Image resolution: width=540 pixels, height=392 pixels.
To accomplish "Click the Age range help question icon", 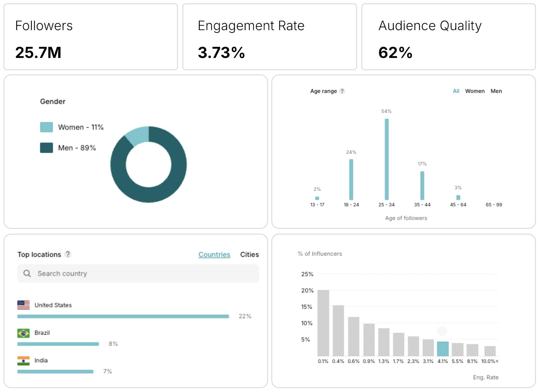I will (x=342, y=91).
